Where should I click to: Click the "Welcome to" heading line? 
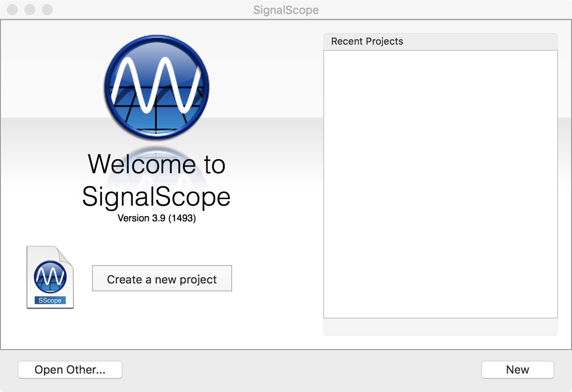click(156, 164)
